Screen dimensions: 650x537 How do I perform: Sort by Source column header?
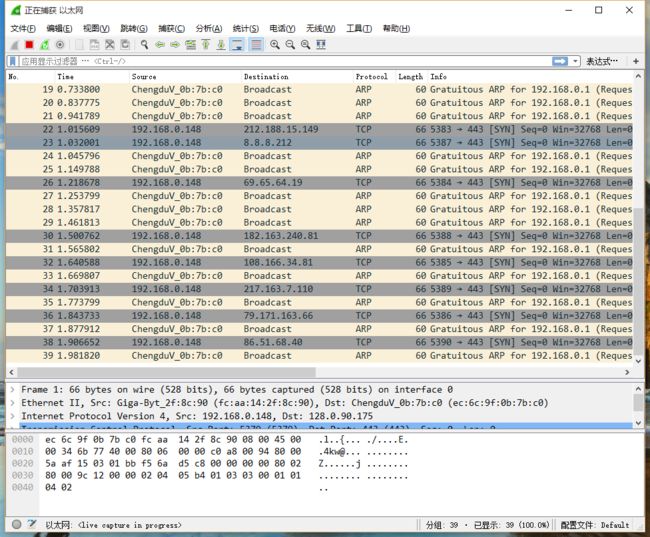click(185, 77)
